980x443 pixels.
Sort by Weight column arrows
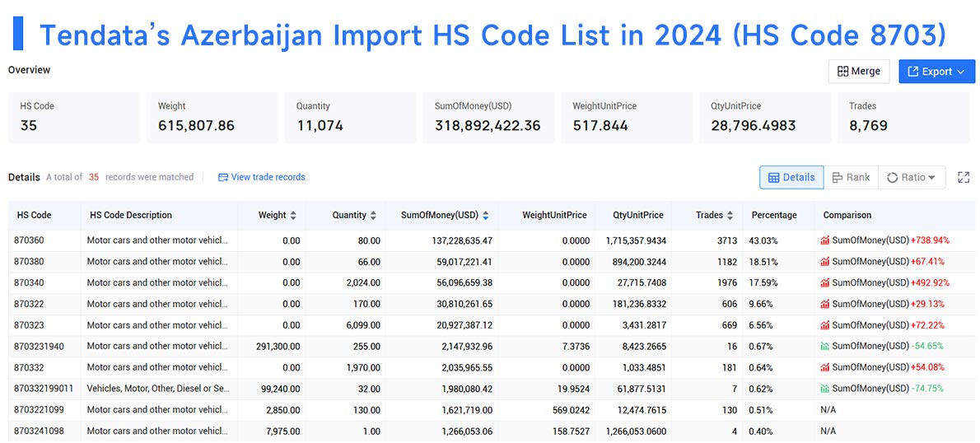click(293, 215)
